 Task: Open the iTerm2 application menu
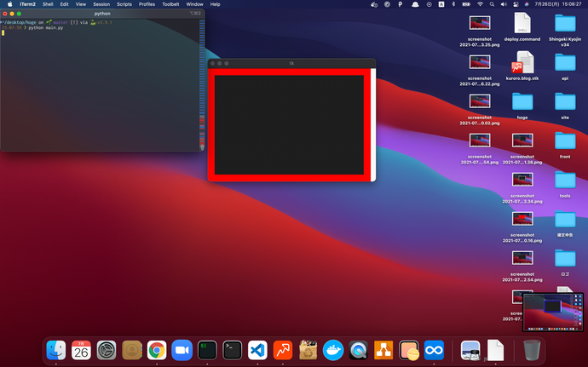tap(28, 4)
